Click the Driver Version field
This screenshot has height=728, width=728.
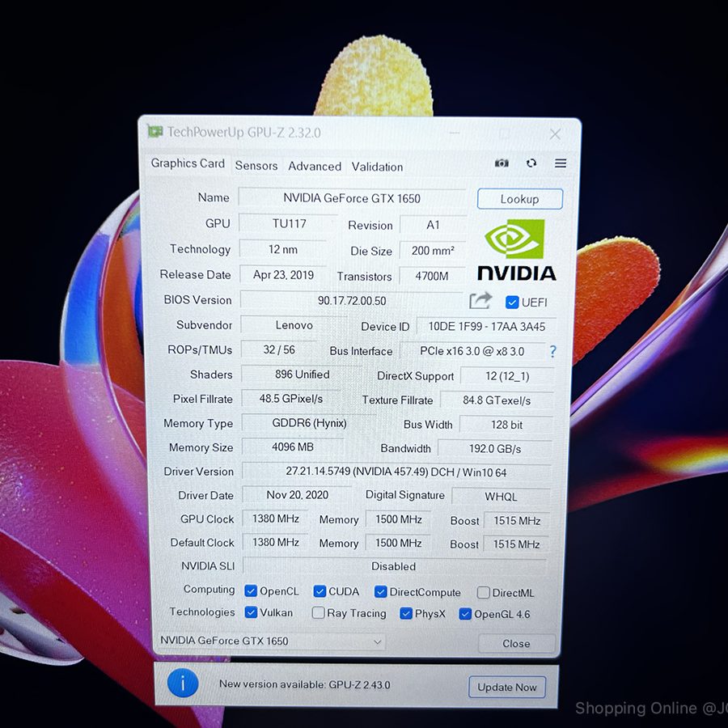[396, 472]
